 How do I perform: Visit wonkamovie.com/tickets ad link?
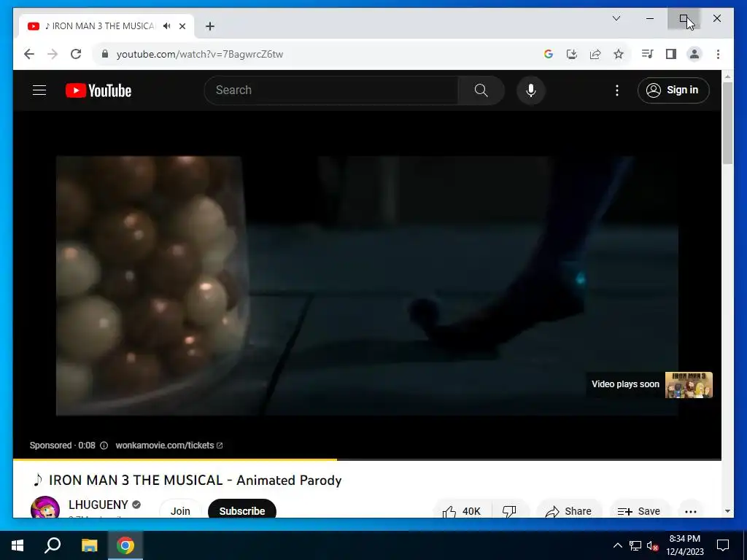tap(169, 446)
